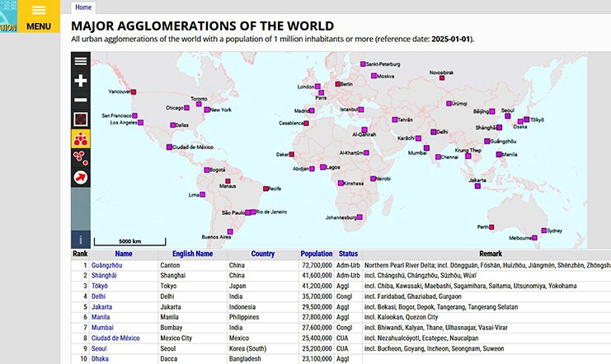Sort the table by Status column header
611x364 pixels.
point(348,254)
